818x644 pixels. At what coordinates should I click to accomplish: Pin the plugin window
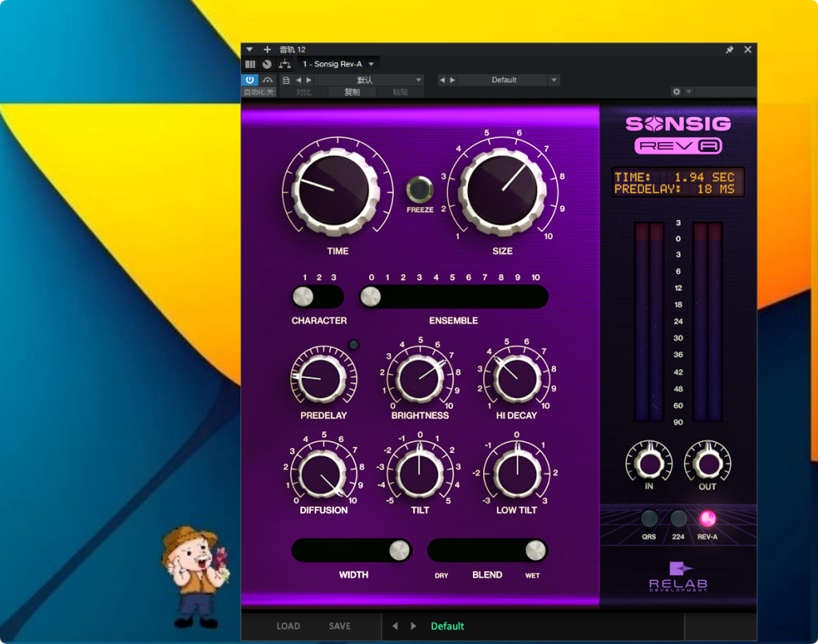click(729, 50)
